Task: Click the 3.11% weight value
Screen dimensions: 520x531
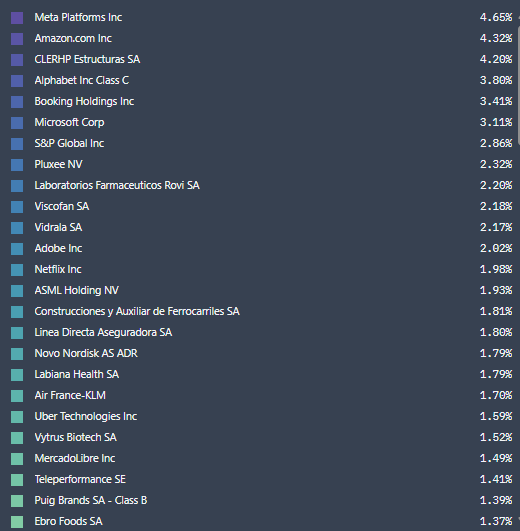Action: (x=496, y=122)
